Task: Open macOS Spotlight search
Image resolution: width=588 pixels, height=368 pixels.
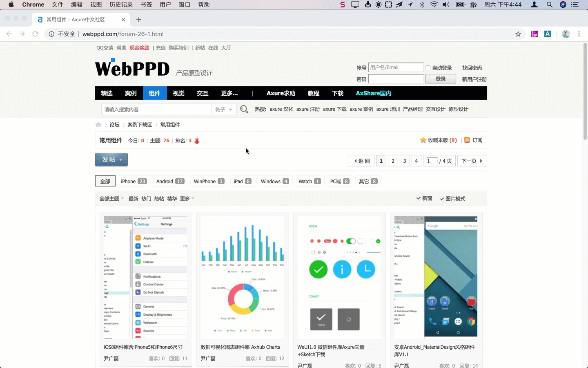Action: (x=550, y=4)
